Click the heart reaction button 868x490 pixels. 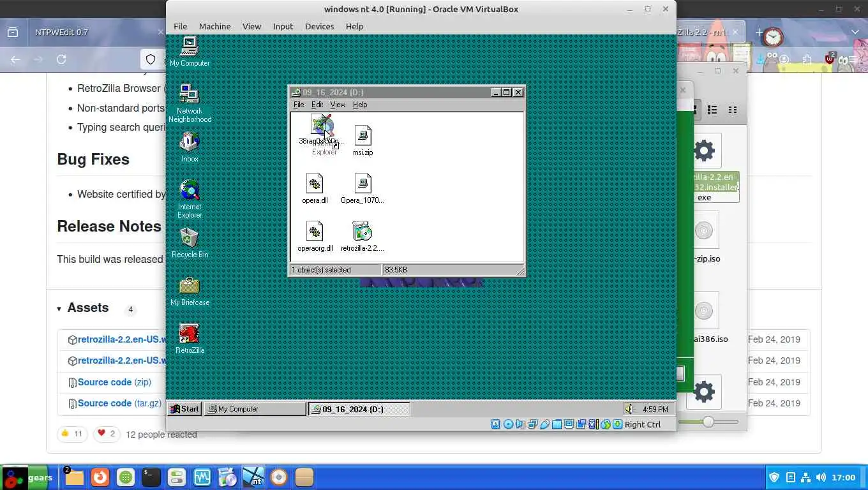[x=106, y=434]
